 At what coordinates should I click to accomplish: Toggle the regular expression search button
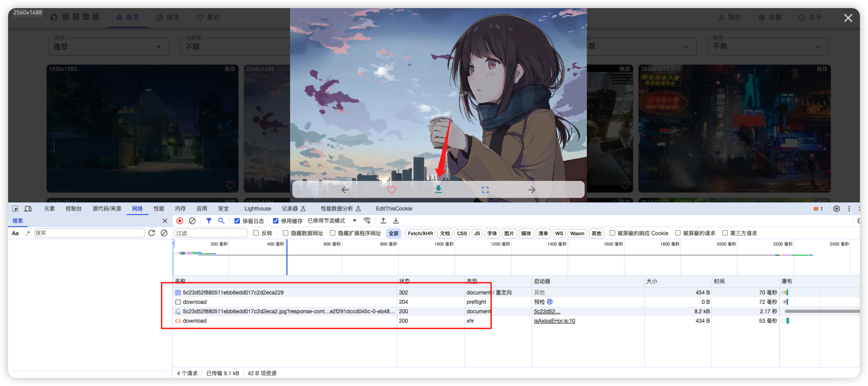28,233
